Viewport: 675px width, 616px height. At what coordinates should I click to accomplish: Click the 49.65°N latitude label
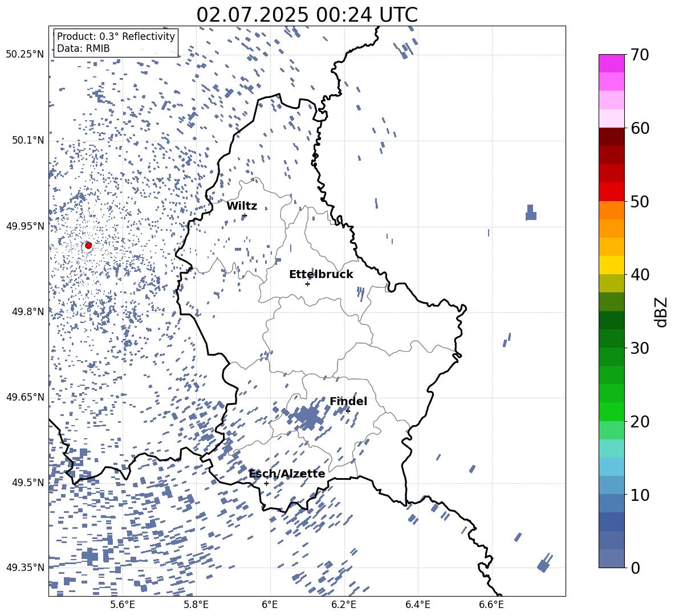click(25, 397)
